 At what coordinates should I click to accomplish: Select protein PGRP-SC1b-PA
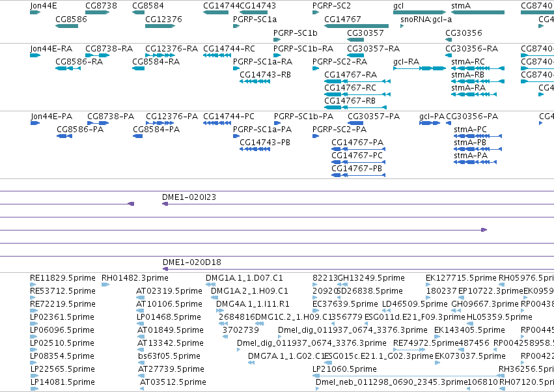(x=303, y=117)
